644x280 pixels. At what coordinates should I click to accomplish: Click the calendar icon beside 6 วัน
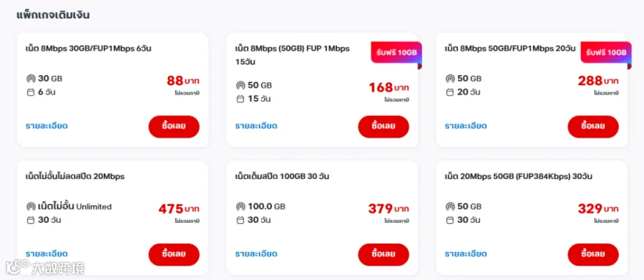tap(30, 92)
